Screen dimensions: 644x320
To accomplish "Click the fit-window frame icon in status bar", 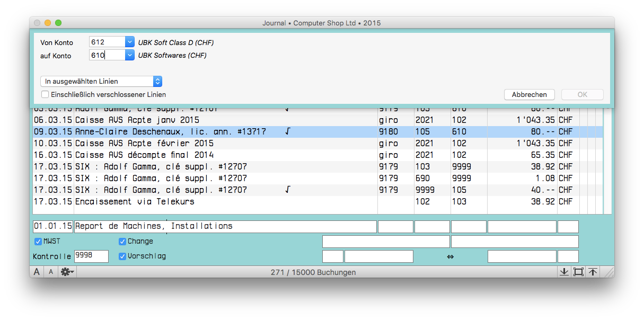I will [578, 272].
